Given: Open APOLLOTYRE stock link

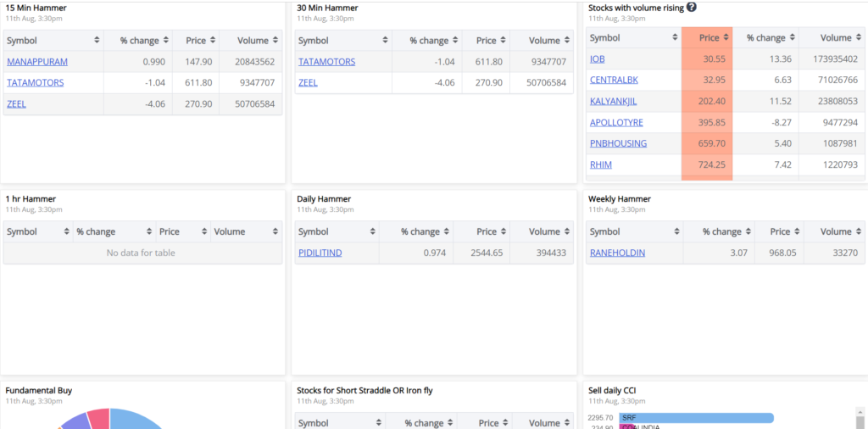Looking at the screenshot, I should tap(617, 122).
